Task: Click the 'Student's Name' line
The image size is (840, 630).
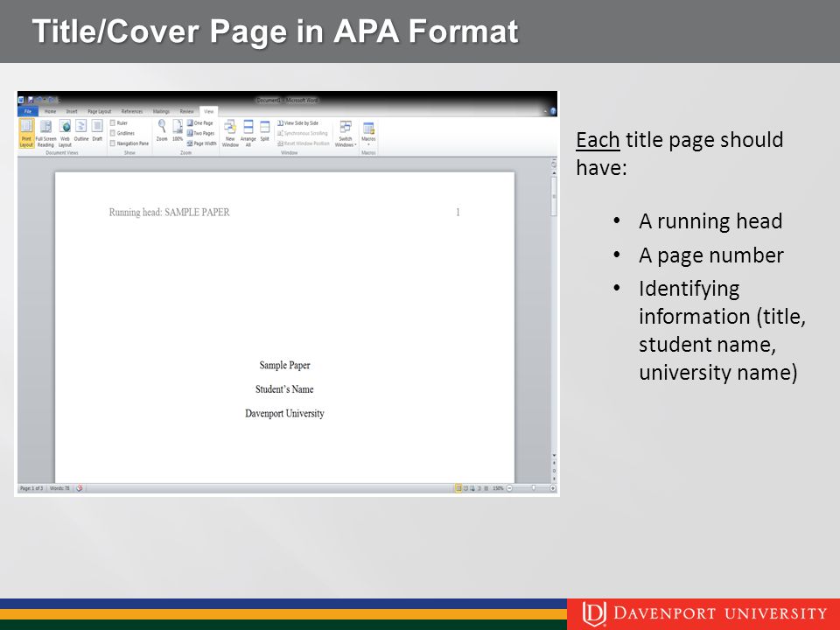Action: (x=284, y=389)
